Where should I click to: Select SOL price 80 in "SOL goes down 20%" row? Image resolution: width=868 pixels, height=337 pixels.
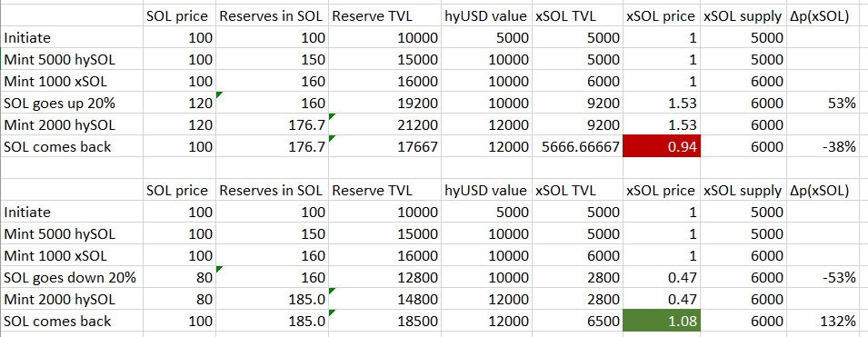179,277
